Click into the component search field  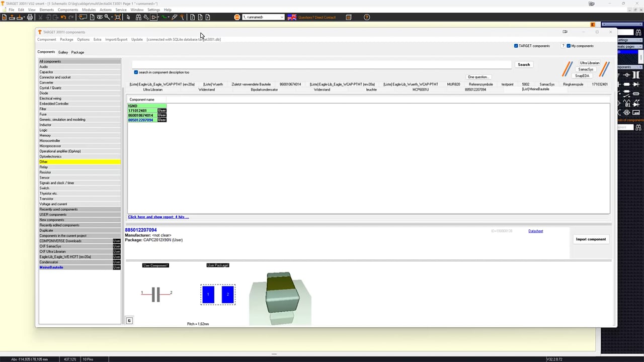(x=321, y=64)
